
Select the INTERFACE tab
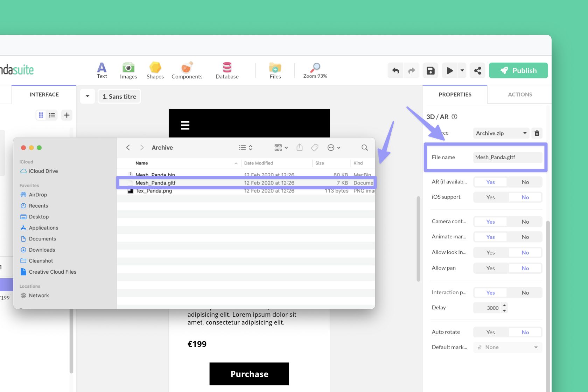tap(44, 94)
